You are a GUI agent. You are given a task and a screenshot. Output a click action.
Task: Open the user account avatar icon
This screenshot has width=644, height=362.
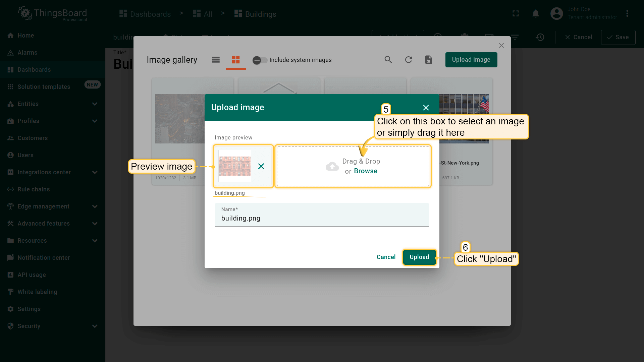pos(556,14)
